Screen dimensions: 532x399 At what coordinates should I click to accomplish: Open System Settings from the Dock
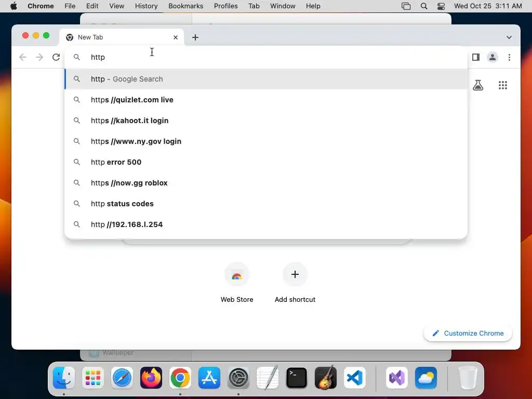238,377
